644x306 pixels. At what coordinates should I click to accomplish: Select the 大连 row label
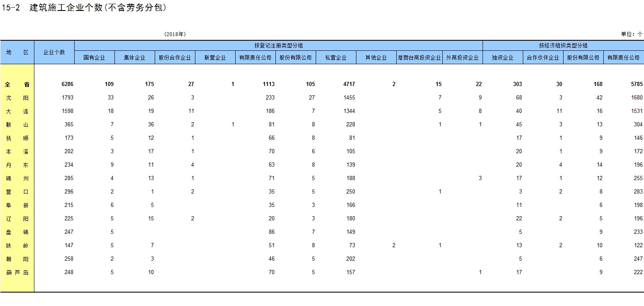coord(17,111)
